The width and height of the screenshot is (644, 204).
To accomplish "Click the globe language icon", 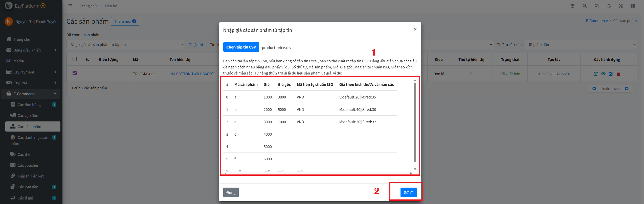I will coord(572,6).
